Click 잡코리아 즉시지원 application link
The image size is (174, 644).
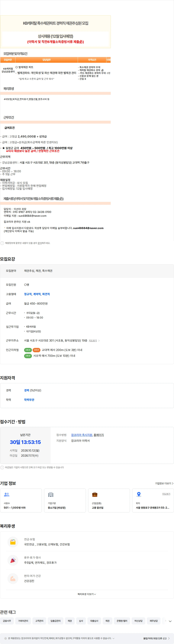(82, 435)
